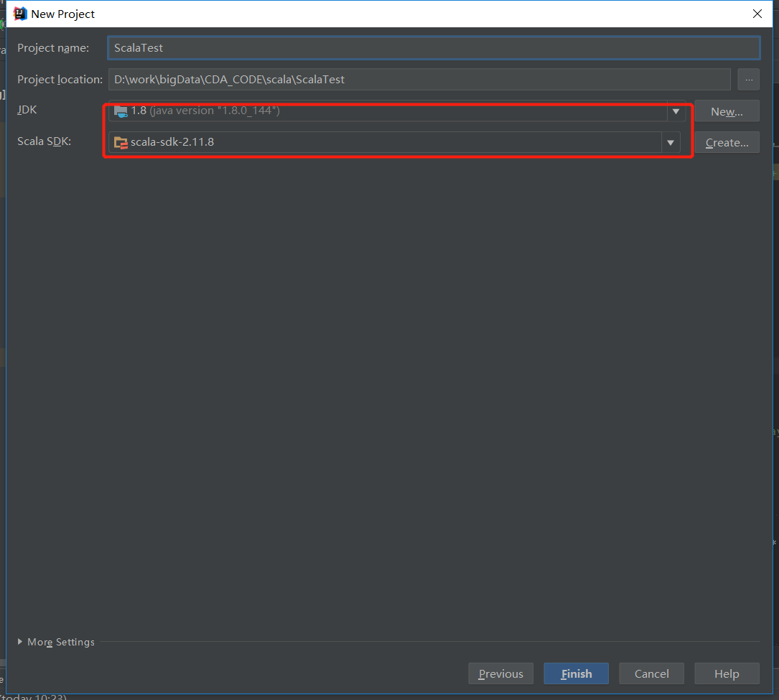Click the Project location label
779x700 pixels.
pyautogui.click(x=60, y=80)
